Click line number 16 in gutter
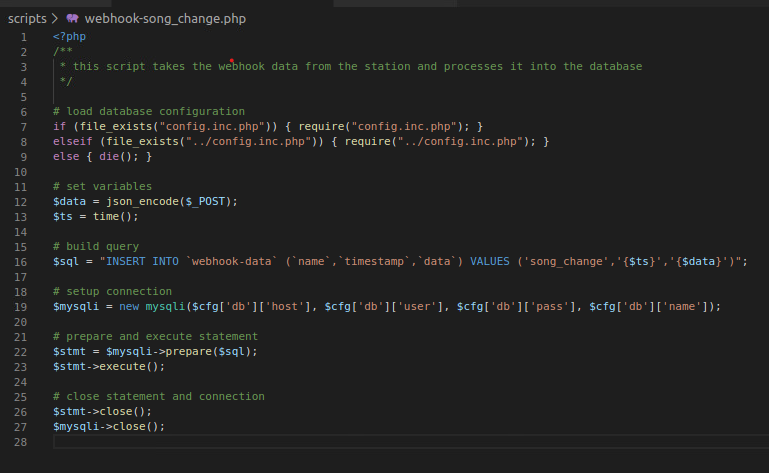 (21, 262)
